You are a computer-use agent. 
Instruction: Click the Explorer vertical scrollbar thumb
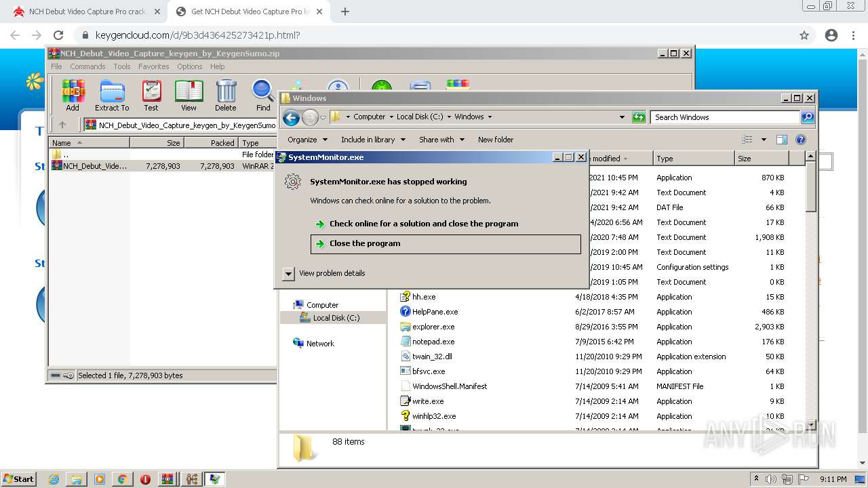810,187
